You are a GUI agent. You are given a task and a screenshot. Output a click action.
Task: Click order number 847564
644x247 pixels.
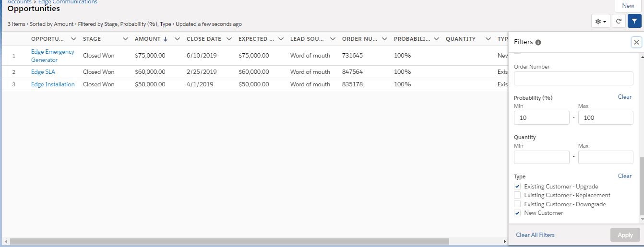[352, 72]
